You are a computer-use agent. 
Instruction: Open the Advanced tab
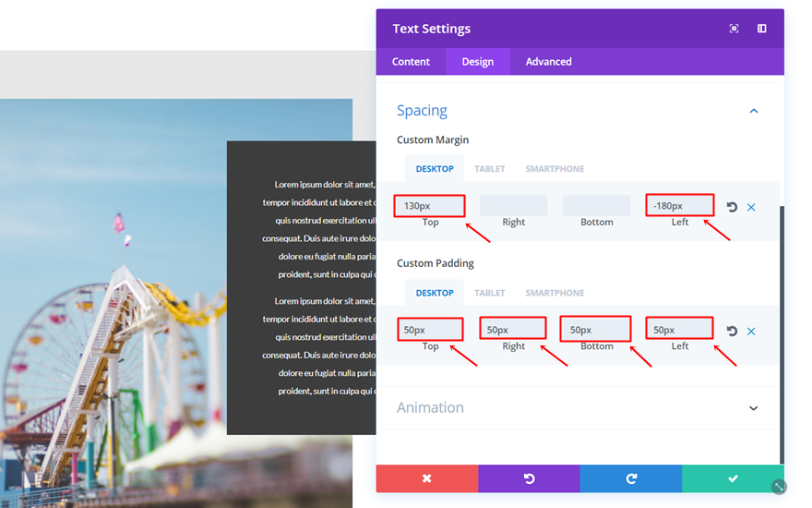[x=548, y=62]
